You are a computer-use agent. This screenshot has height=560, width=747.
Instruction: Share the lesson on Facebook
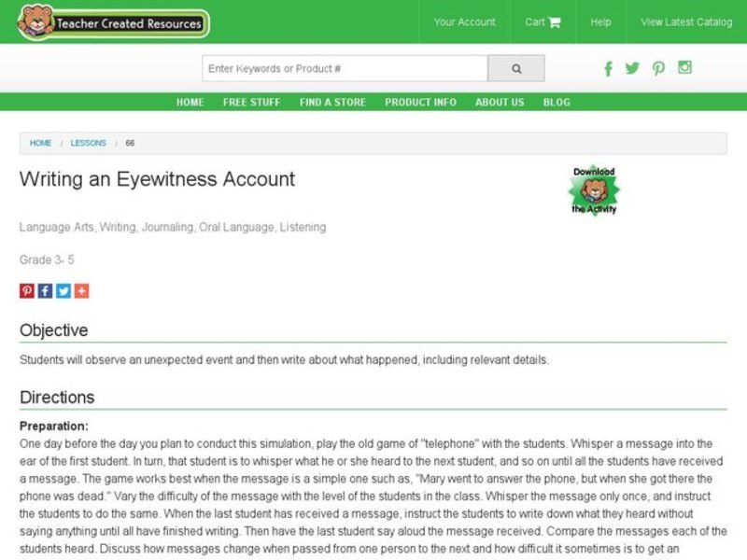coord(45,290)
